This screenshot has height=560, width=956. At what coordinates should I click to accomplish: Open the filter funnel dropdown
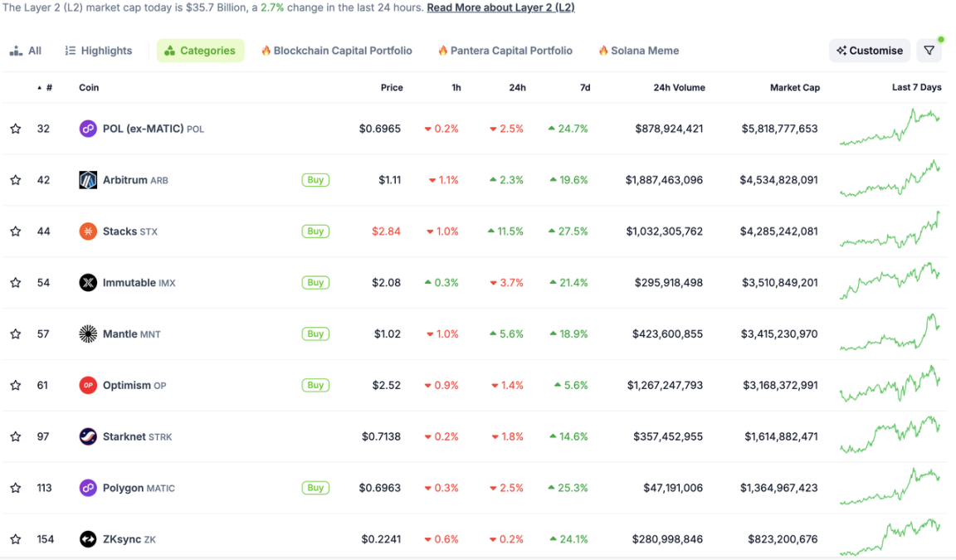click(x=929, y=51)
